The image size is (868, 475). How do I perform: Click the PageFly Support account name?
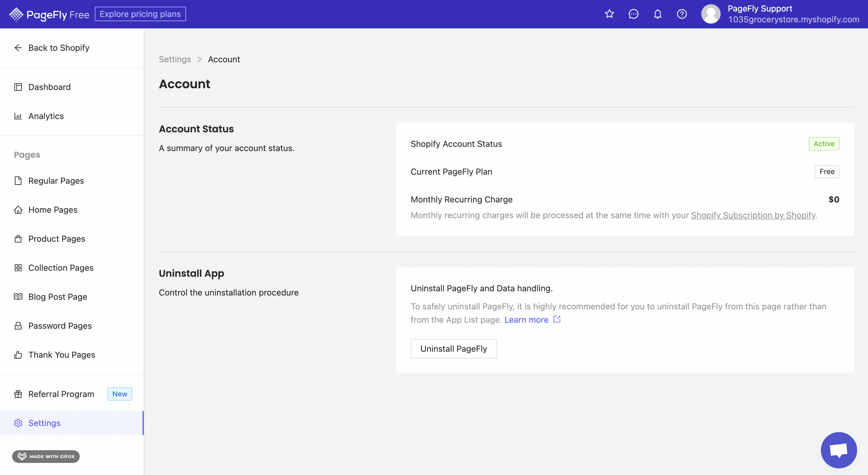click(760, 8)
